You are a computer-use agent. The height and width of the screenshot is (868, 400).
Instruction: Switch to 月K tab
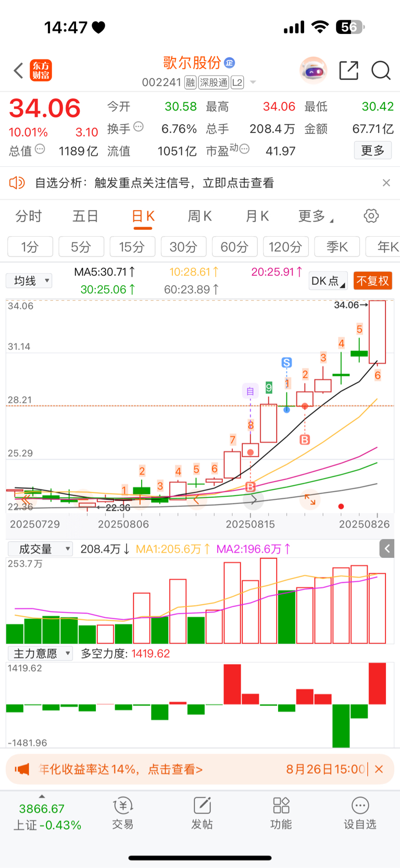(x=257, y=216)
